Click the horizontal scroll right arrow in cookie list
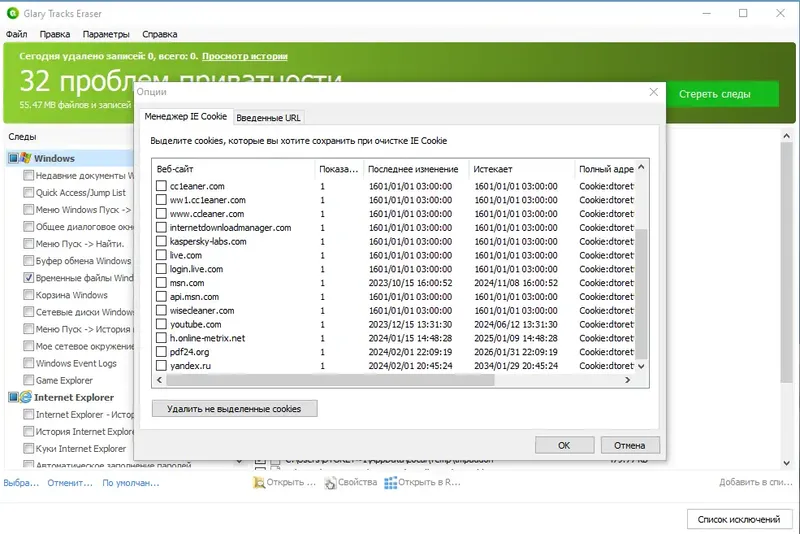Screen dimensions: 800x534 628,380
